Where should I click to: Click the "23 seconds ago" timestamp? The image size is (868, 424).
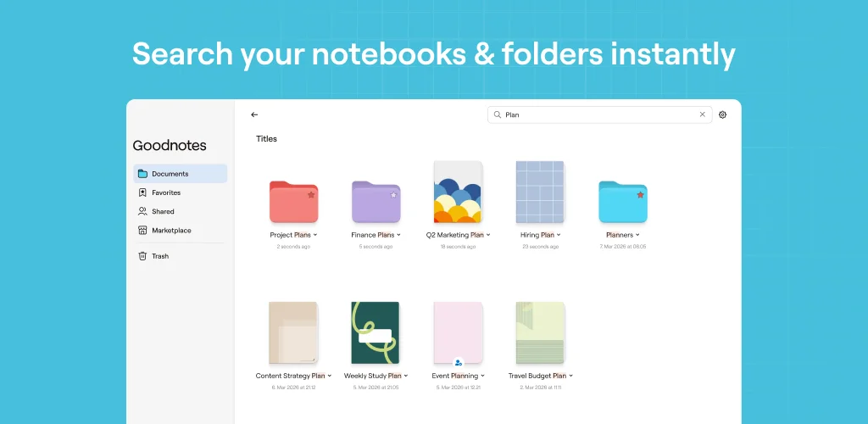(540, 247)
